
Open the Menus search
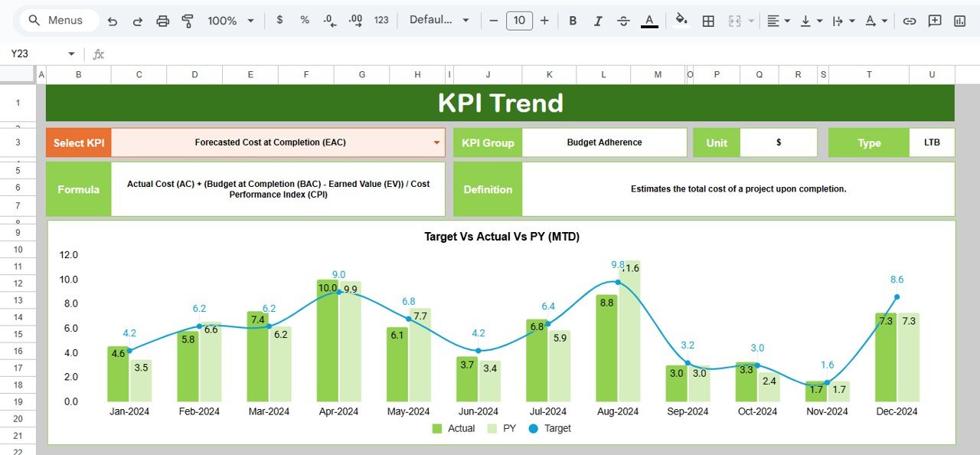pyautogui.click(x=56, y=21)
